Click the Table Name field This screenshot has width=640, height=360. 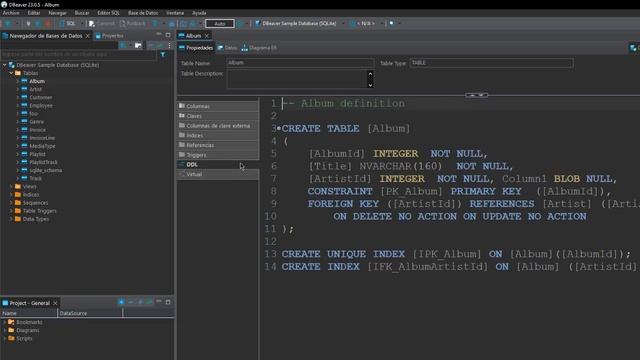click(300, 63)
